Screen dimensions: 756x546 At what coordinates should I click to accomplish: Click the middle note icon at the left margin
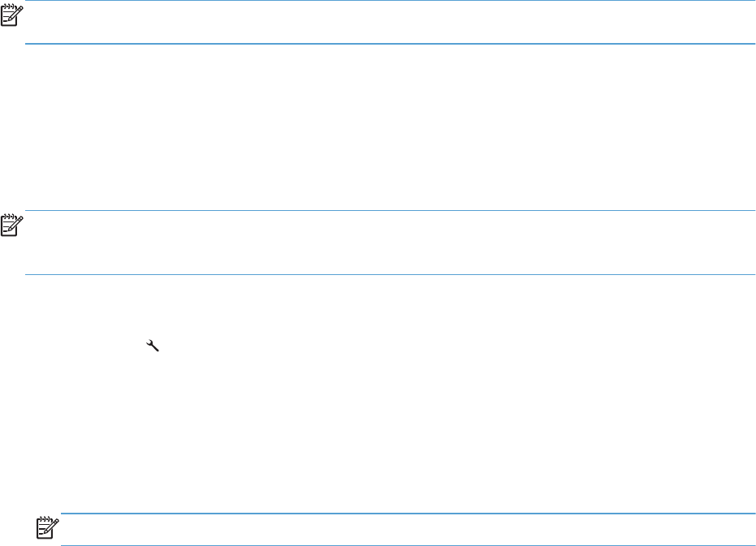pyautogui.click(x=12, y=224)
